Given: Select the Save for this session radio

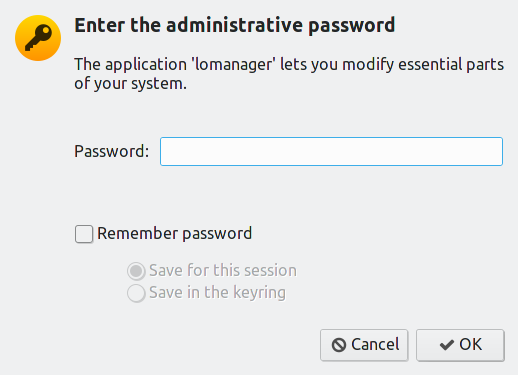Looking at the screenshot, I should click(x=136, y=271).
